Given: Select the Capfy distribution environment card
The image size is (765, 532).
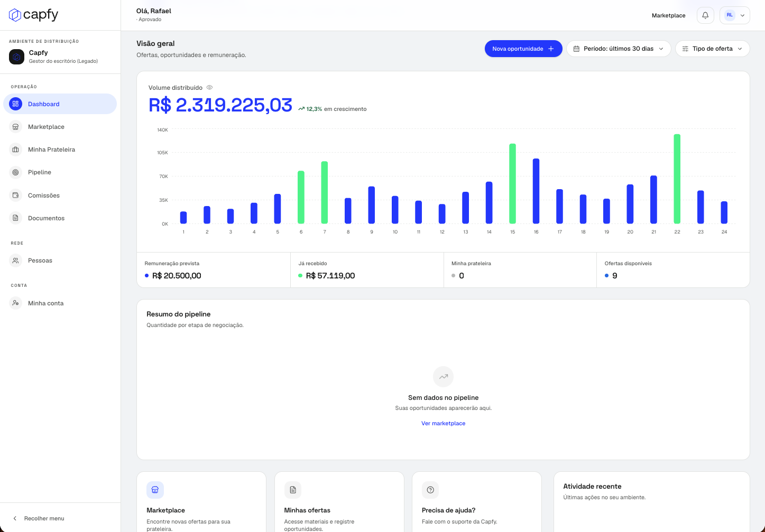Looking at the screenshot, I should pyautogui.click(x=60, y=57).
